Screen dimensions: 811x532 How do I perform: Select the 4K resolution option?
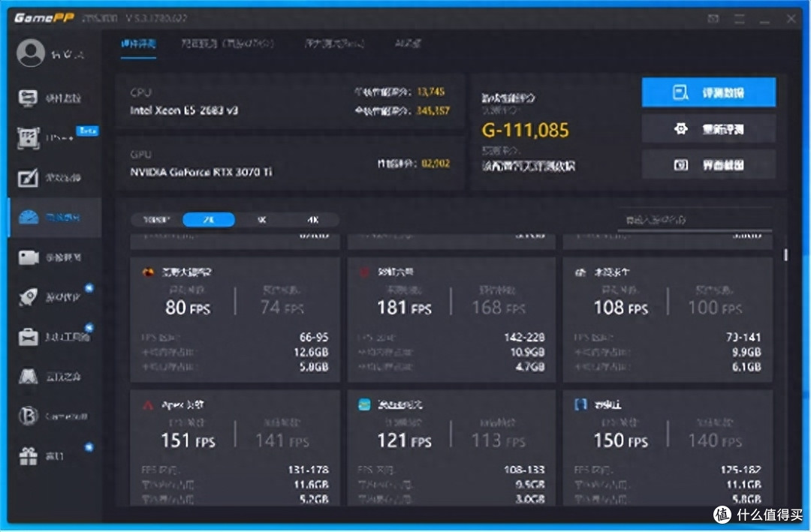click(313, 220)
